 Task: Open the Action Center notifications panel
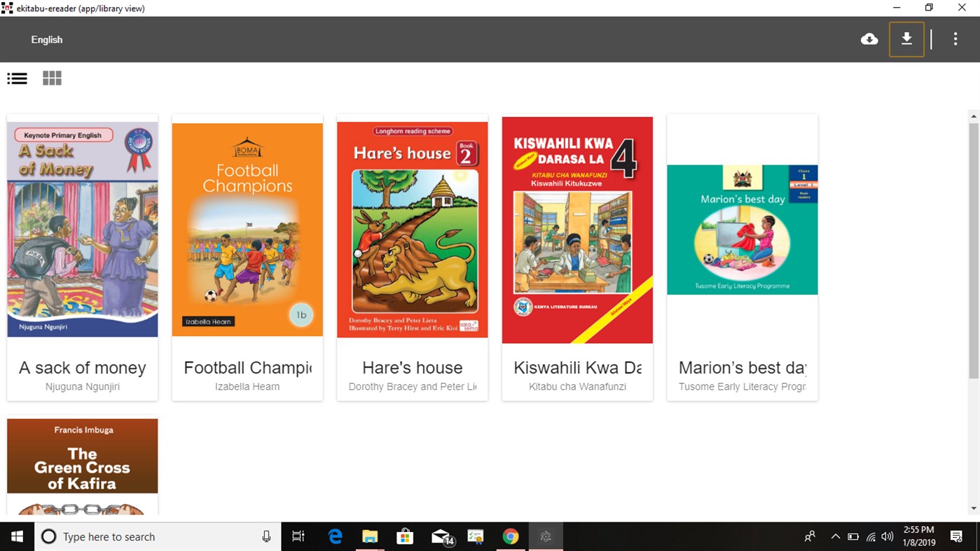[x=956, y=536]
